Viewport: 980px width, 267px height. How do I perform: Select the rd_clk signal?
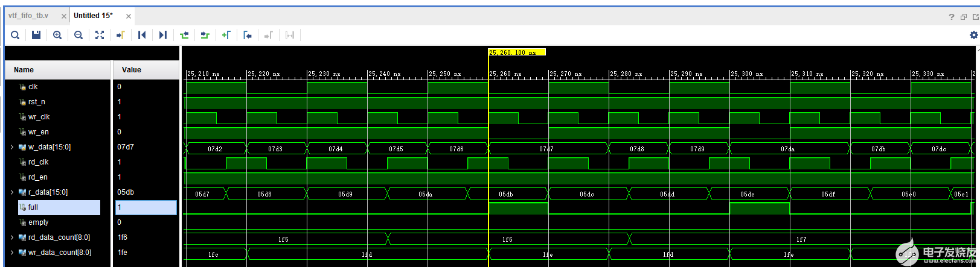tap(38, 162)
